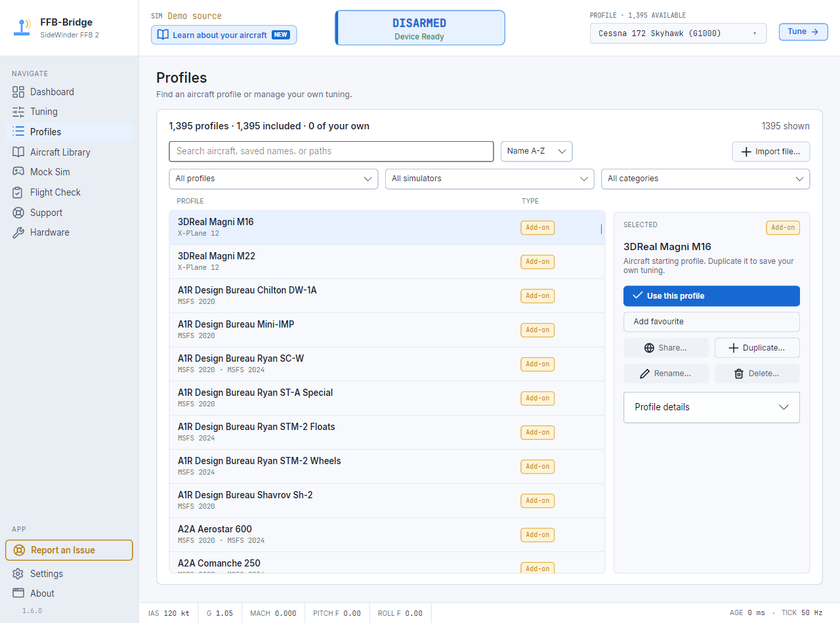Click the FFB-Bridge joystick logo
Image resolution: width=840 pixels, height=623 pixels.
click(x=23, y=28)
